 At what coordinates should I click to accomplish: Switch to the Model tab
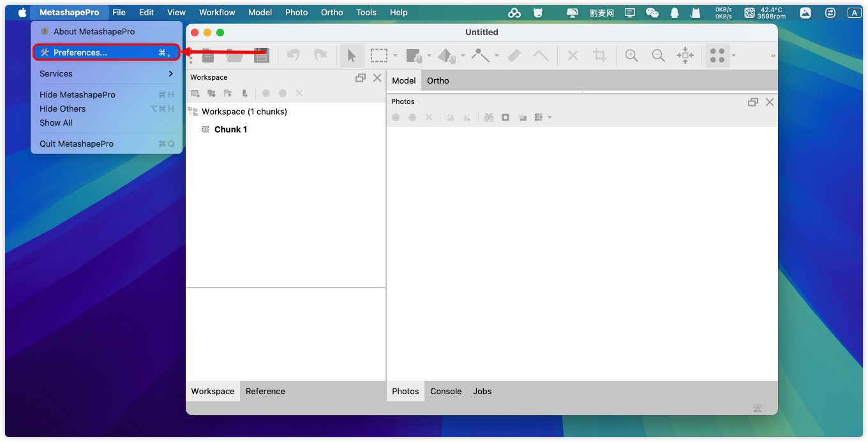coord(404,80)
